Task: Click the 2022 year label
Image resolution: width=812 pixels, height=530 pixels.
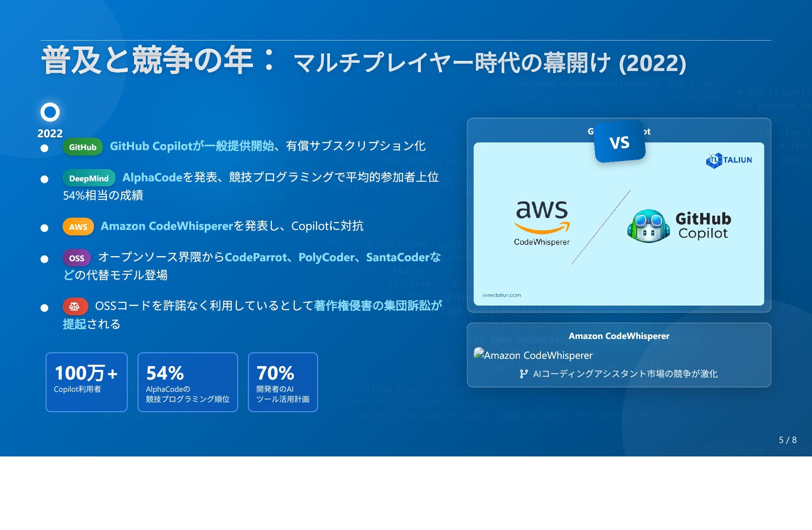Action: tap(50, 134)
